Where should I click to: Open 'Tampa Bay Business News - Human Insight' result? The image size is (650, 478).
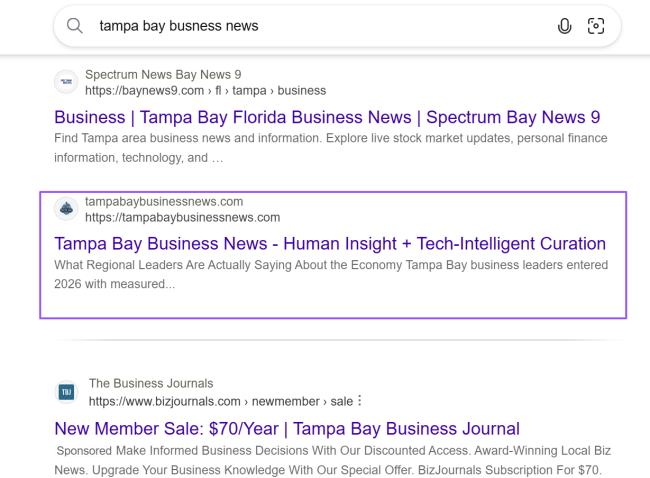[x=330, y=244]
